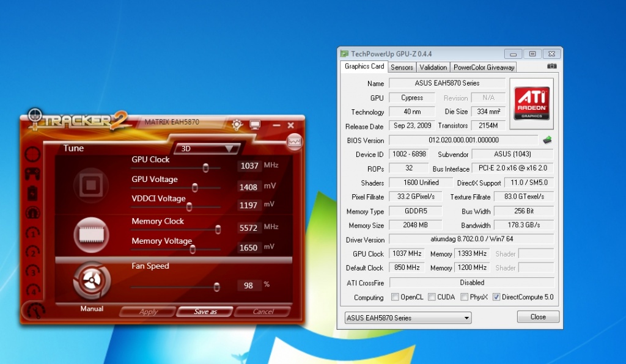
Task: Click the monitor display icon in iTracker title bar
Action: pyautogui.click(x=255, y=125)
